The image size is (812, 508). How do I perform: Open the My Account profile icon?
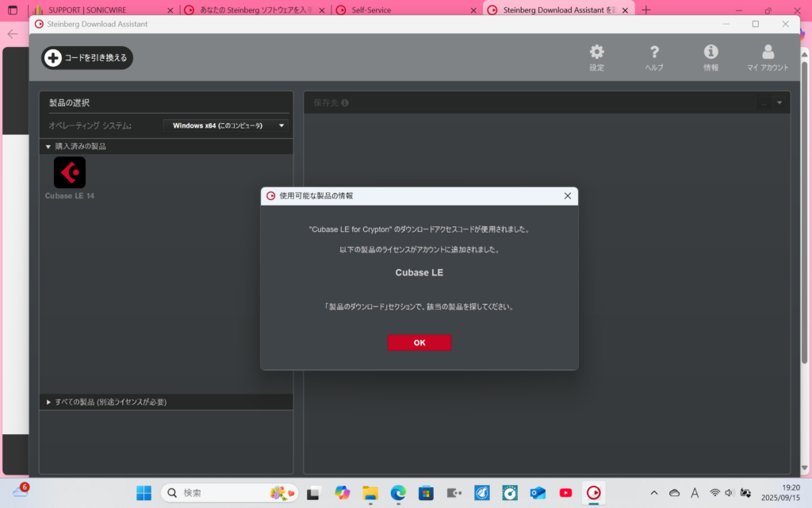click(768, 52)
